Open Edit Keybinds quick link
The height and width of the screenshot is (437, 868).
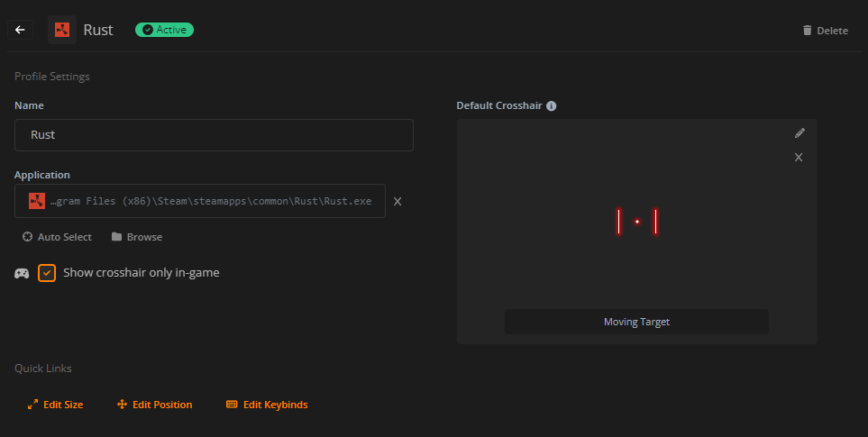(267, 405)
